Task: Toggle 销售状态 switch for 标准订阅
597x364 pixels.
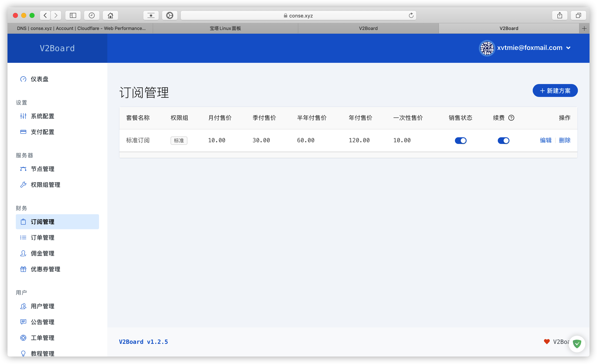Action: (x=461, y=141)
